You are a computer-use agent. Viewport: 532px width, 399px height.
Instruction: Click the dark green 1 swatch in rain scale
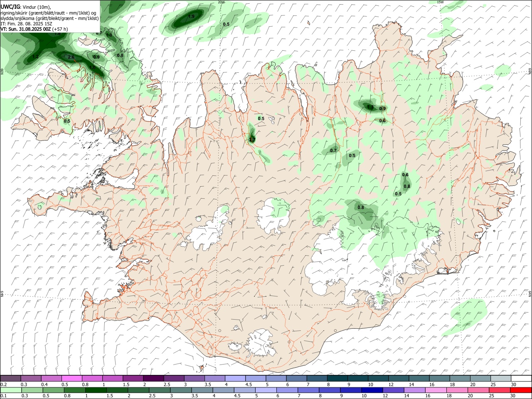96,390
